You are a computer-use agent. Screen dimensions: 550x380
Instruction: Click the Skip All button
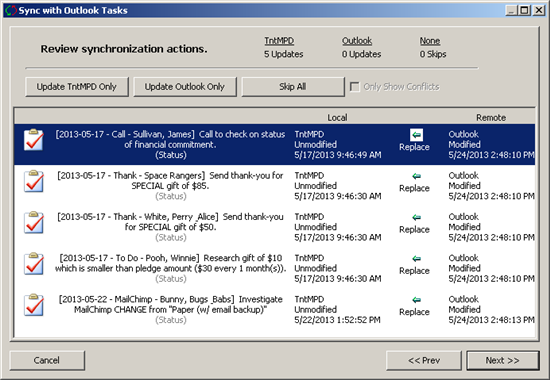(293, 87)
